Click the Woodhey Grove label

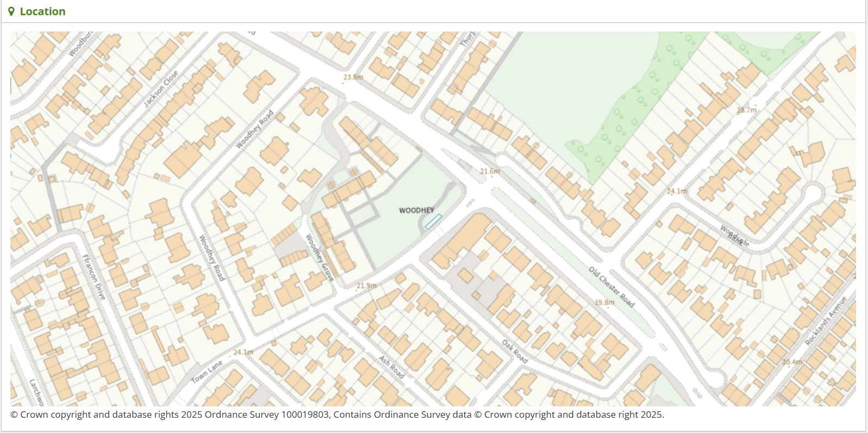click(x=319, y=257)
